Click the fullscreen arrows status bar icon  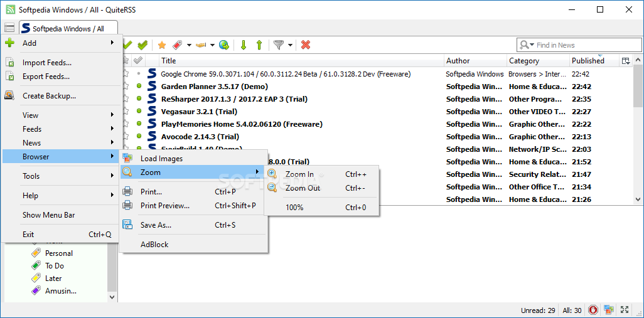625,310
